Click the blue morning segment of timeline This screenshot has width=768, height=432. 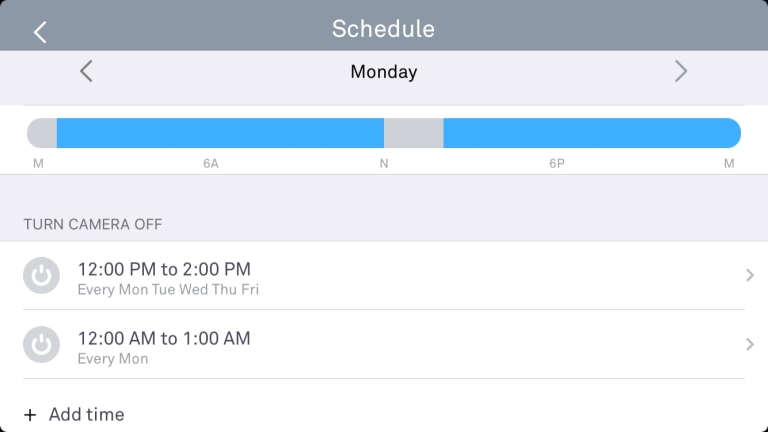coord(220,133)
